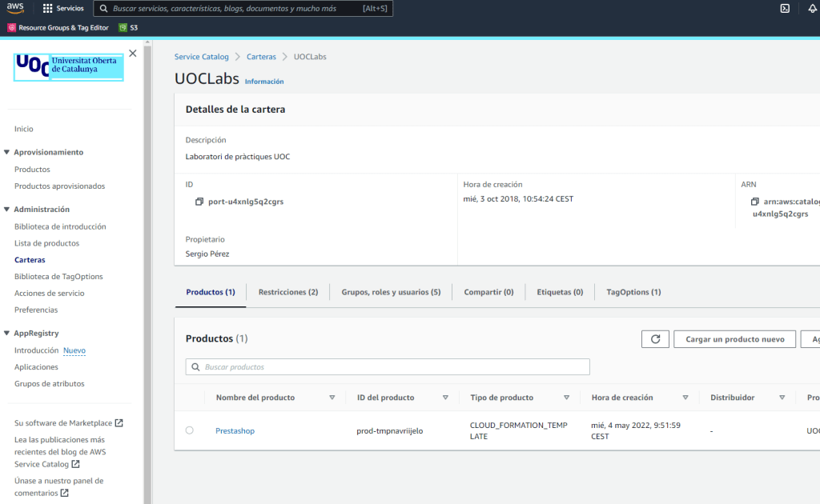The image size is (820, 504).
Task: Switch to the TagOptions (1) tab
Action: [x=634, y=292]
